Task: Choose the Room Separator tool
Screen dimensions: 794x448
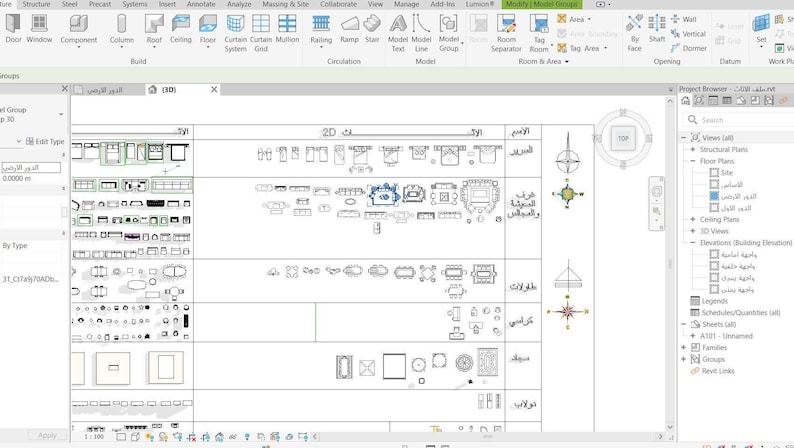Action: 506,33
